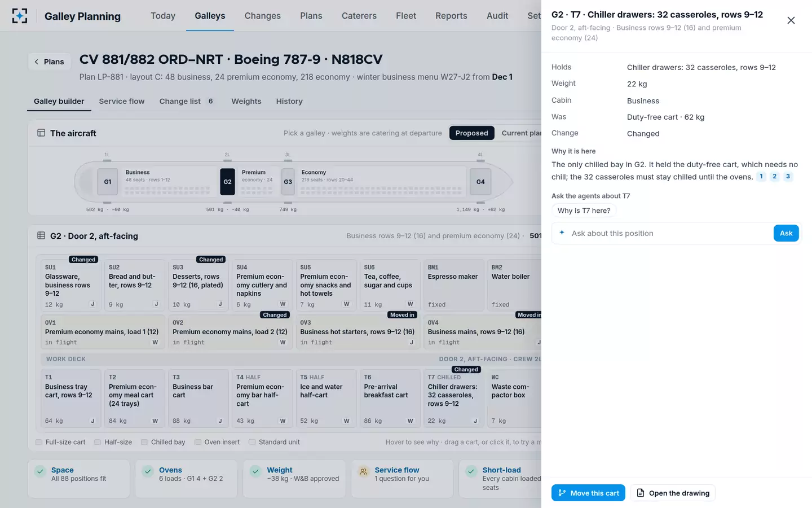Click the Space check status icon
812x508 pixels.
[x=40, y=471]
